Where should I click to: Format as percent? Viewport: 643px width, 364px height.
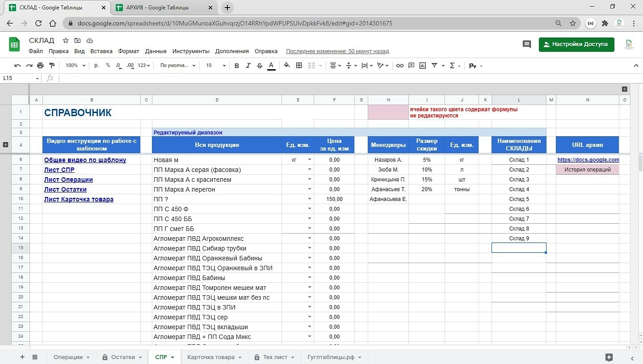click(108, 66)
